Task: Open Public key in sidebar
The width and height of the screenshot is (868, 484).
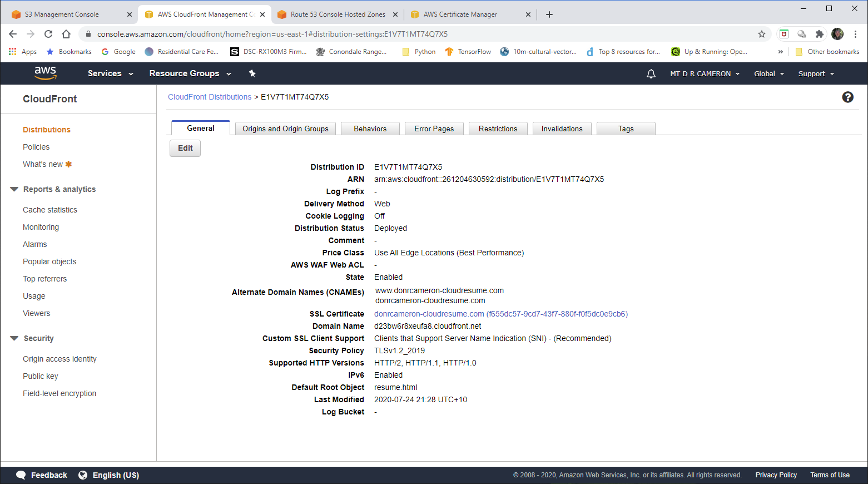Action: pos(41,376)
